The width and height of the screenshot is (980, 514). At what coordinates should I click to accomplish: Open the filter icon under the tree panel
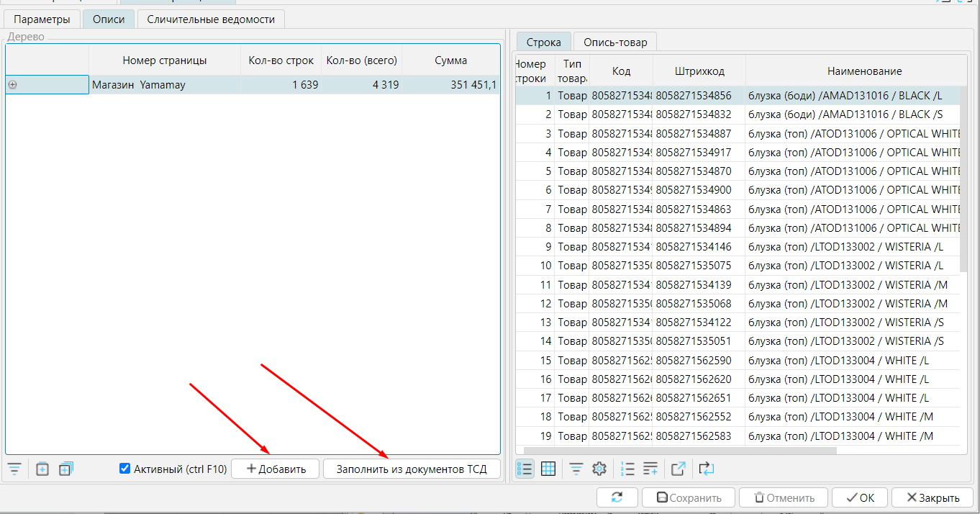tap(14, 469)
